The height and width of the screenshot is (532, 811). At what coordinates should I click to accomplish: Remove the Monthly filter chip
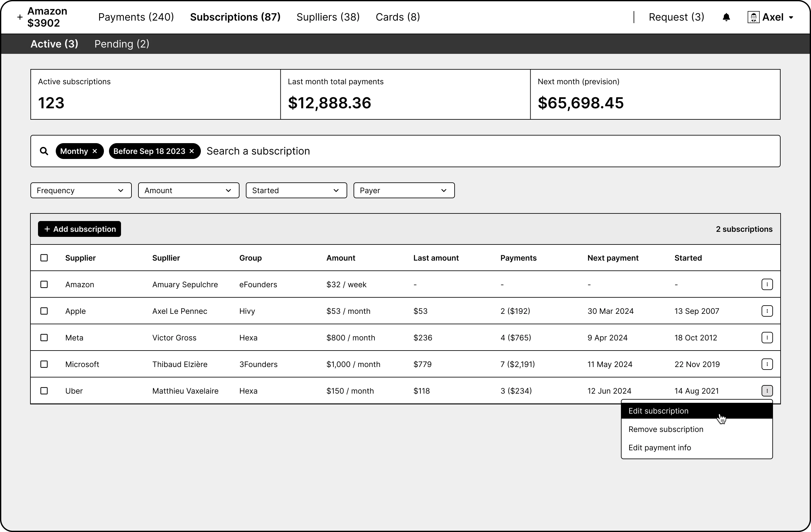click(94, 151)
